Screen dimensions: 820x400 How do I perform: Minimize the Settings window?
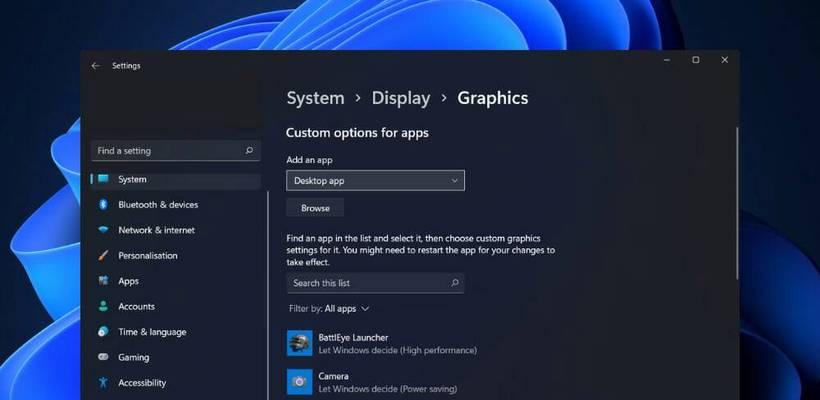667,60
